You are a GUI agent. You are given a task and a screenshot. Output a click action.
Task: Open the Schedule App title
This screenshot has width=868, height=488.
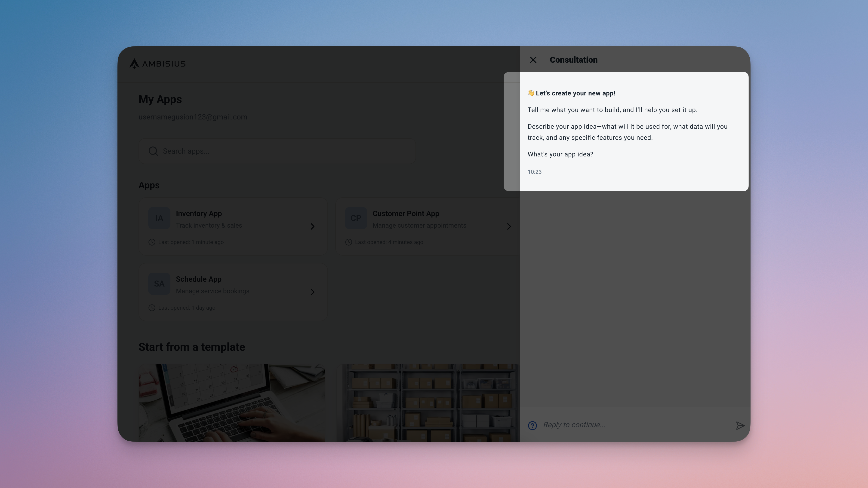click(198, 279)
